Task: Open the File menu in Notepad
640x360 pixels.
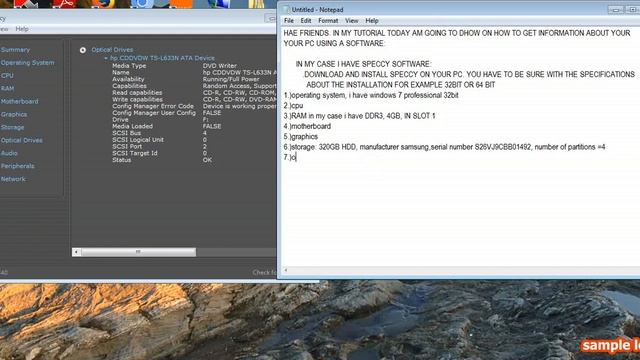Action: click(289, 20)
